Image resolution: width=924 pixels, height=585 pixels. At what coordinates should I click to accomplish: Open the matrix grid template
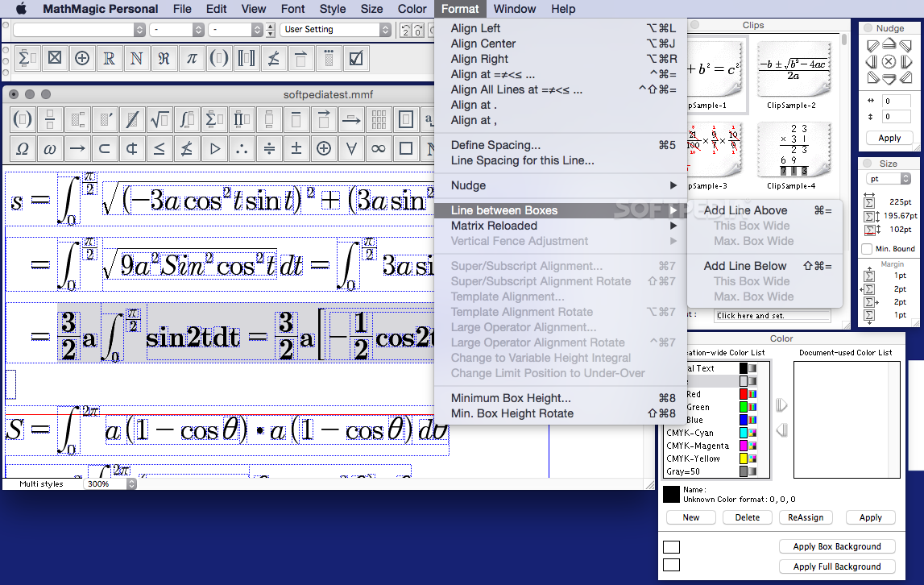click(x=379, y=120)
